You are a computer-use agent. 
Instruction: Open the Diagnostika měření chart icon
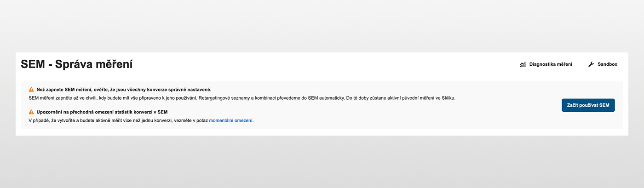523,64
